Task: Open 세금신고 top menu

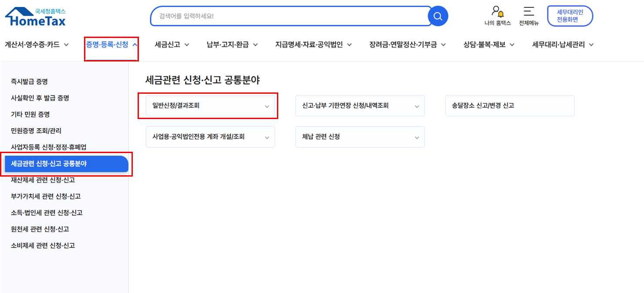Action: point(172,44)
